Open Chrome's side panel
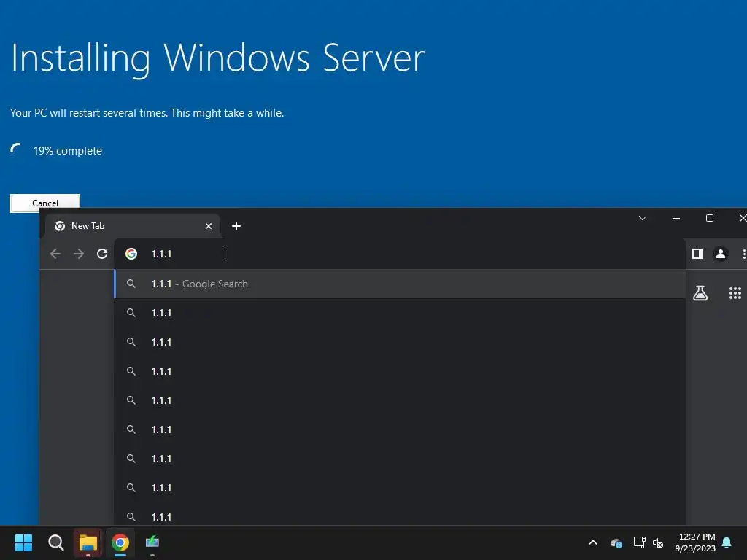This screenshot has height=560, width=747. (697, 254)
